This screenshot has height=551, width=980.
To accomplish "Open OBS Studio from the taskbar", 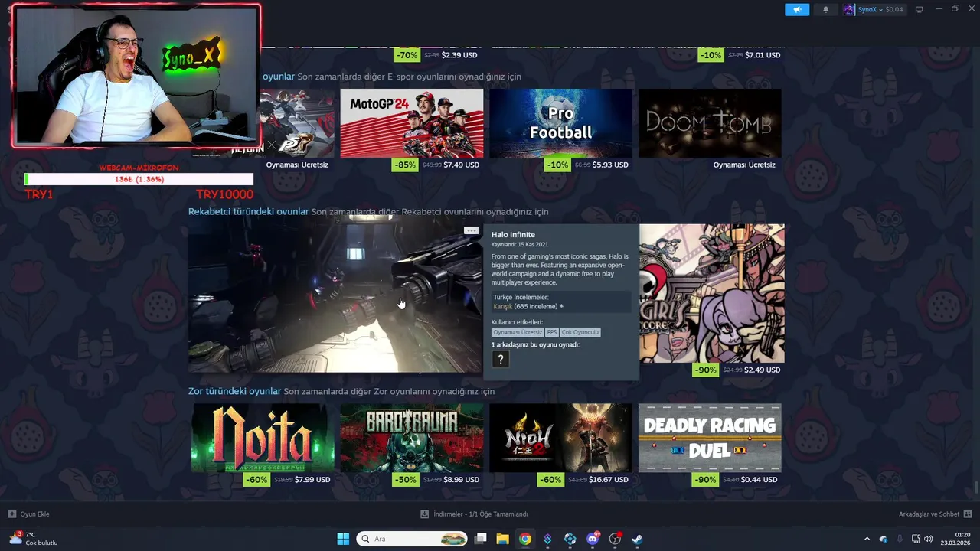I will [x=615, y=539].
